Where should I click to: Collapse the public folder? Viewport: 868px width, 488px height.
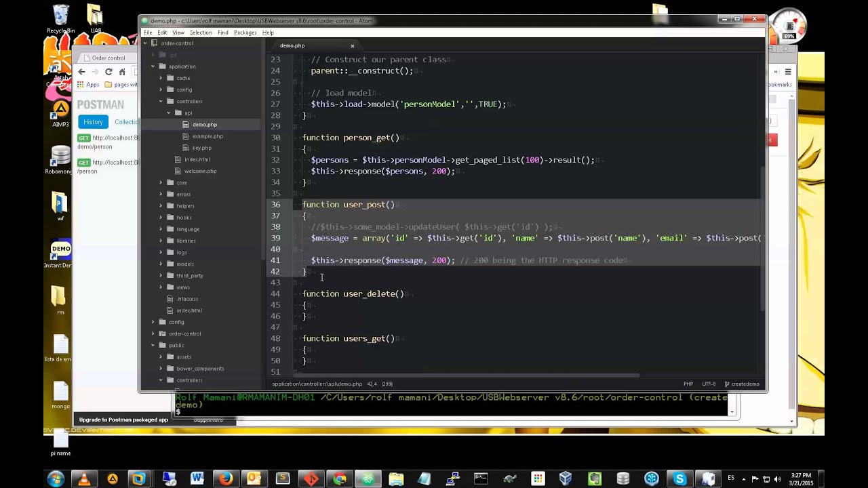tap(153, 345)
